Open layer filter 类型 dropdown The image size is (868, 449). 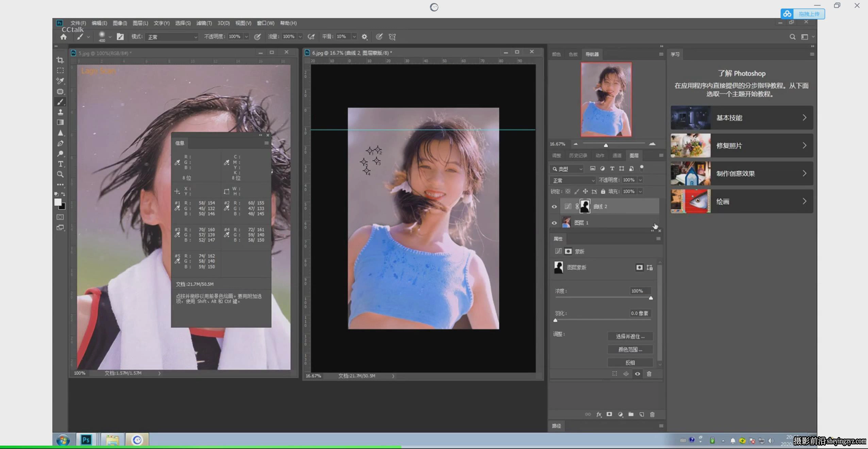coord(567,169)
